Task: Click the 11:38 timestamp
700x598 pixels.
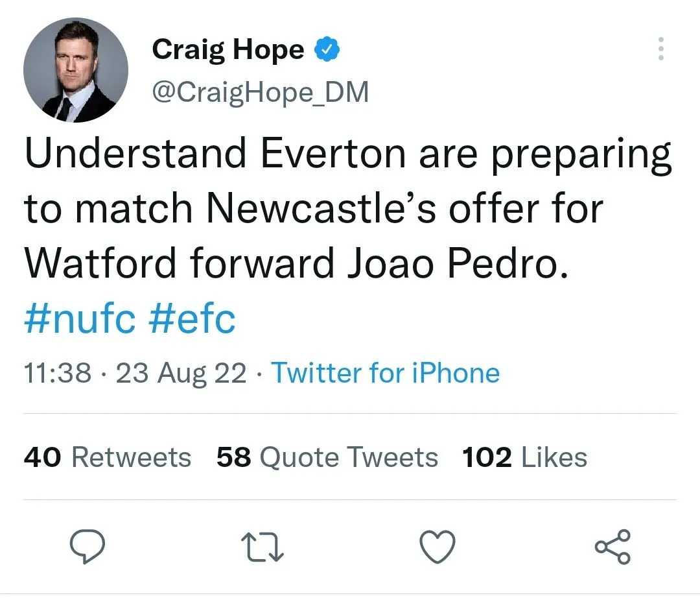Action: [x=57, y=373]
